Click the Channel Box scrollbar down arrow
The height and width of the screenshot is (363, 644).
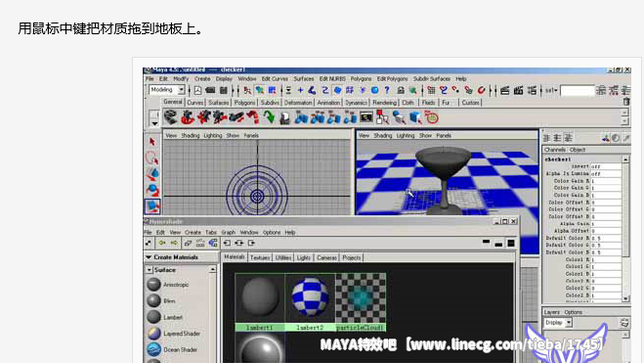626,298
